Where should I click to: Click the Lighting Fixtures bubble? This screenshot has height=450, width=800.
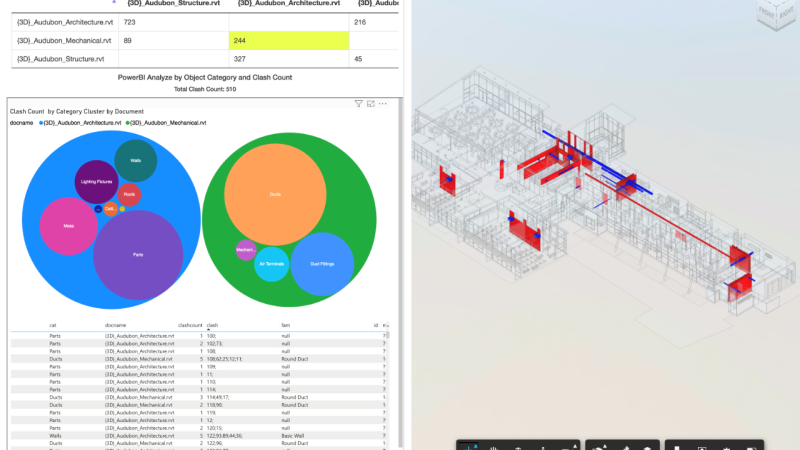[x=96, y=182]
